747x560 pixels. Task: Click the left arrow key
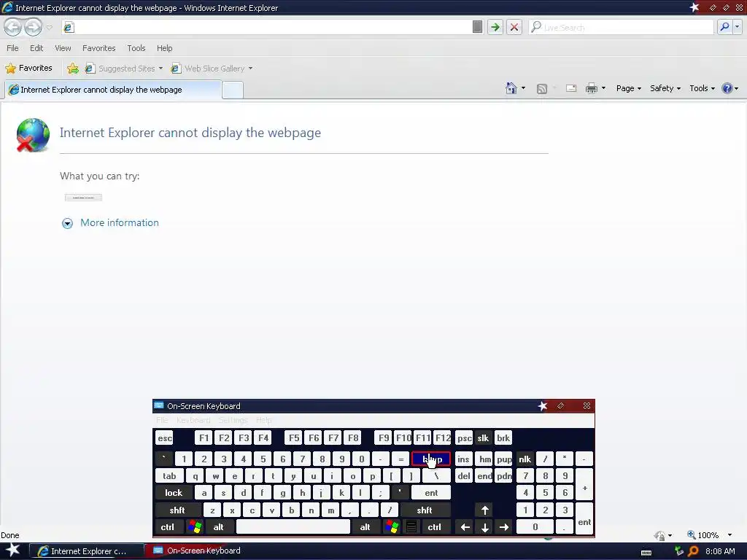click(465, 527)
